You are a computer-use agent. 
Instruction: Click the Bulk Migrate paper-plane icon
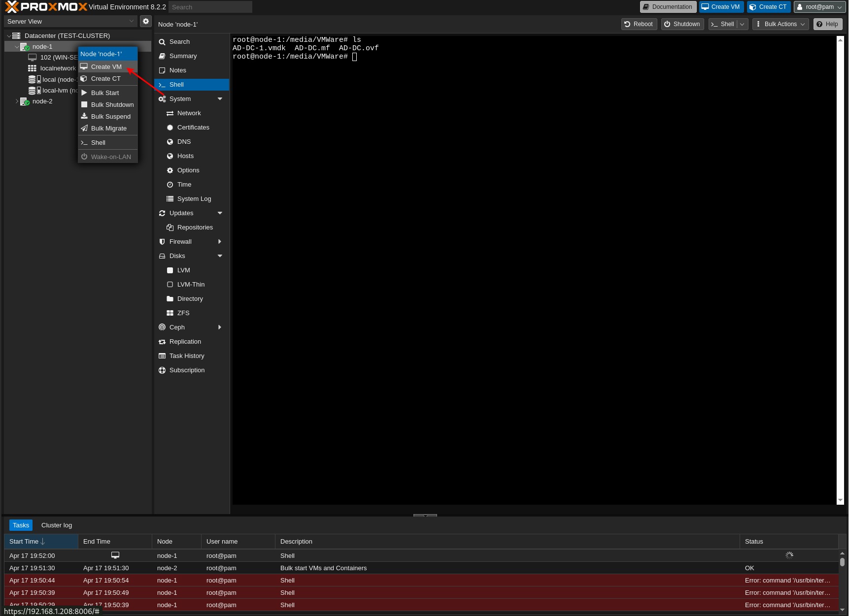point(84,129)
